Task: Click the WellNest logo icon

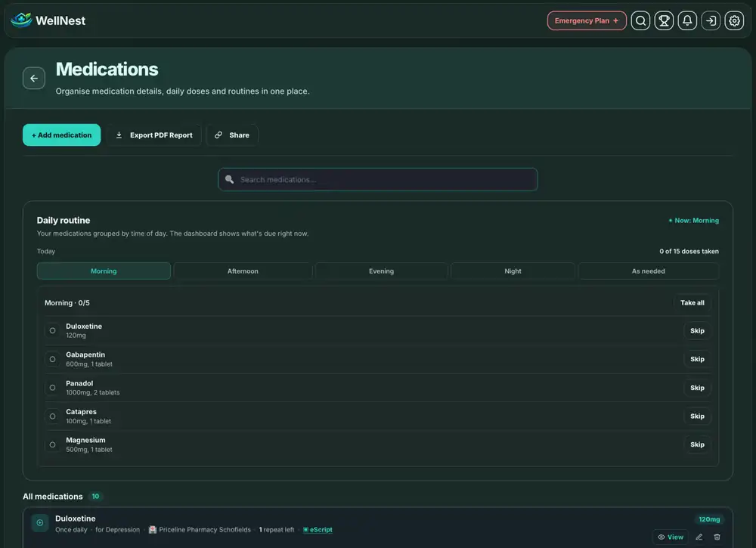Action: point(21,20)
